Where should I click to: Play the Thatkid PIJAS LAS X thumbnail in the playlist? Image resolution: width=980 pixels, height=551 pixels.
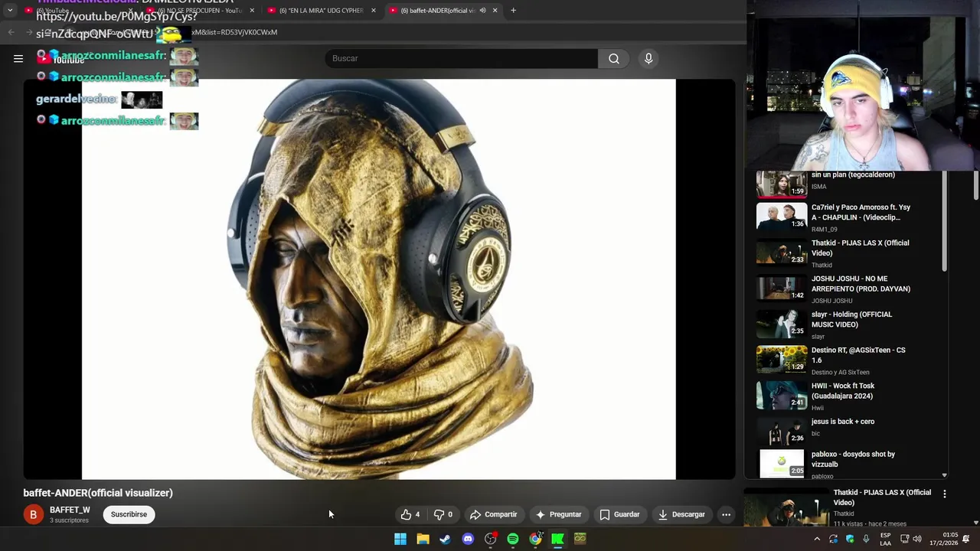[x=781, y=252]
